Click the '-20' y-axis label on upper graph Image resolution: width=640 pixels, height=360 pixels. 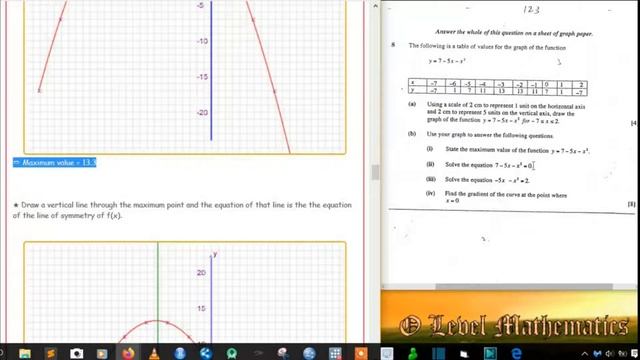pos(202,113)
